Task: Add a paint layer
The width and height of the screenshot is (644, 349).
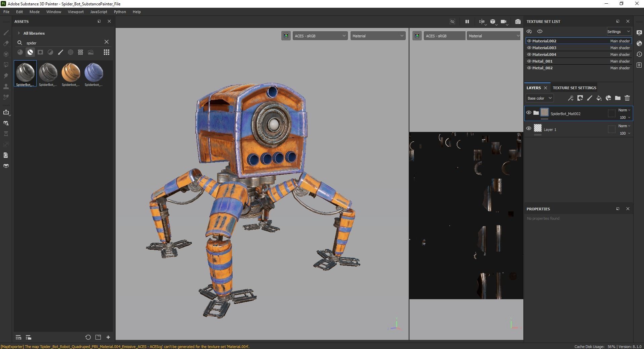Action: (589, 98)
